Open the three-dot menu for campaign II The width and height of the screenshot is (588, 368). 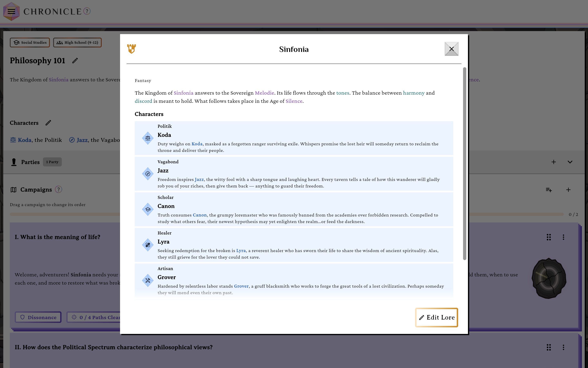coord(563,347)
